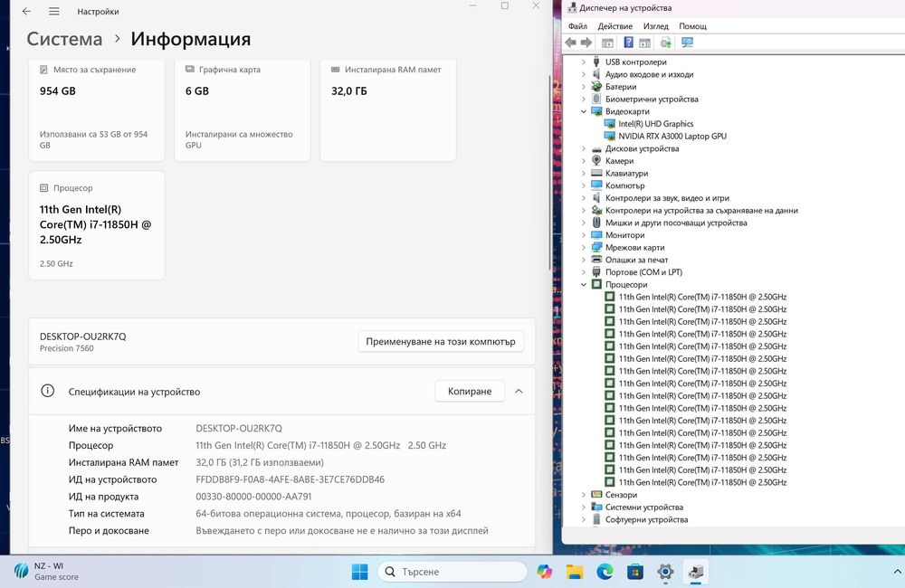Expand the Аудио входове и изходи node
This screenshot has width=905, height=588.
[584, 74]
